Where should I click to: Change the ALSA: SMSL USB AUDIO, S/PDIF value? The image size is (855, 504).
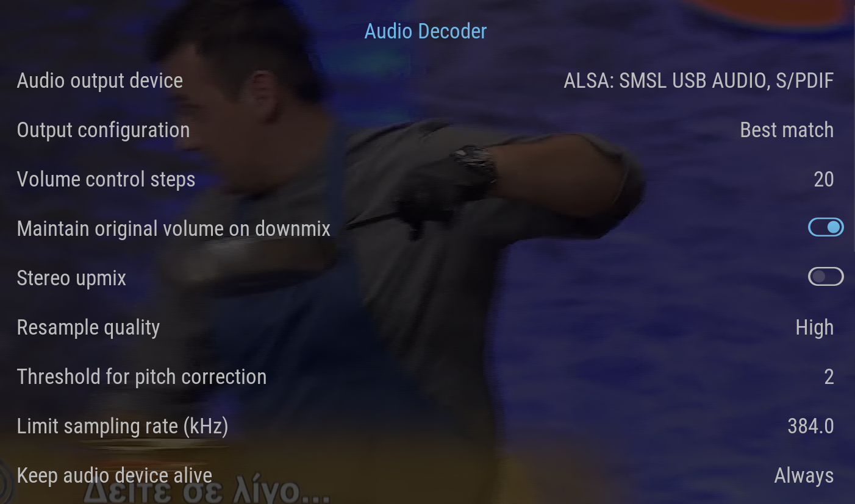point(698,80)
